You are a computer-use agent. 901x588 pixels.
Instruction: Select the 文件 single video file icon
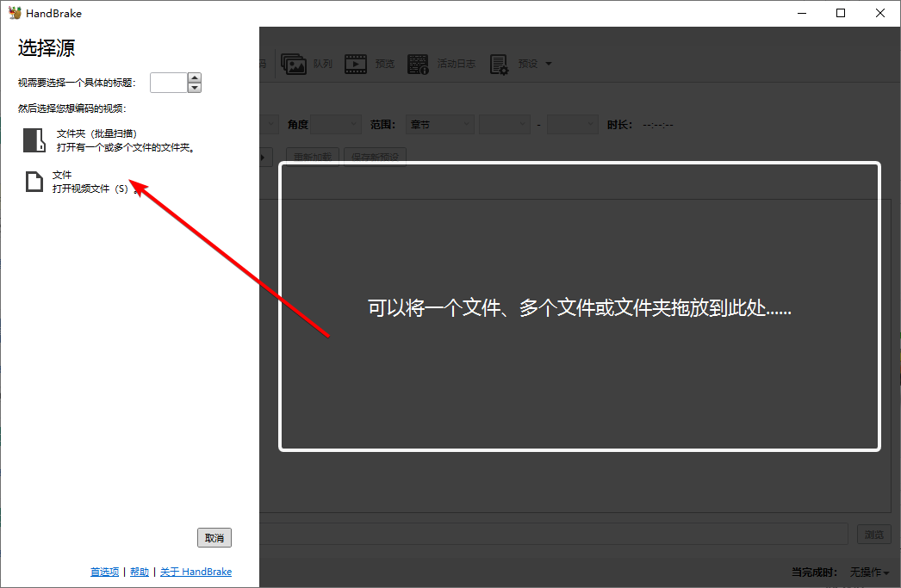[33, 181]
